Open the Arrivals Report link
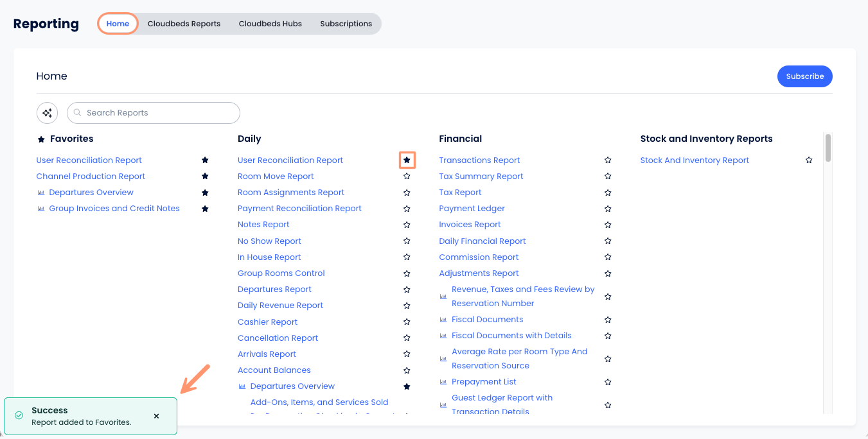 point(267,354)
